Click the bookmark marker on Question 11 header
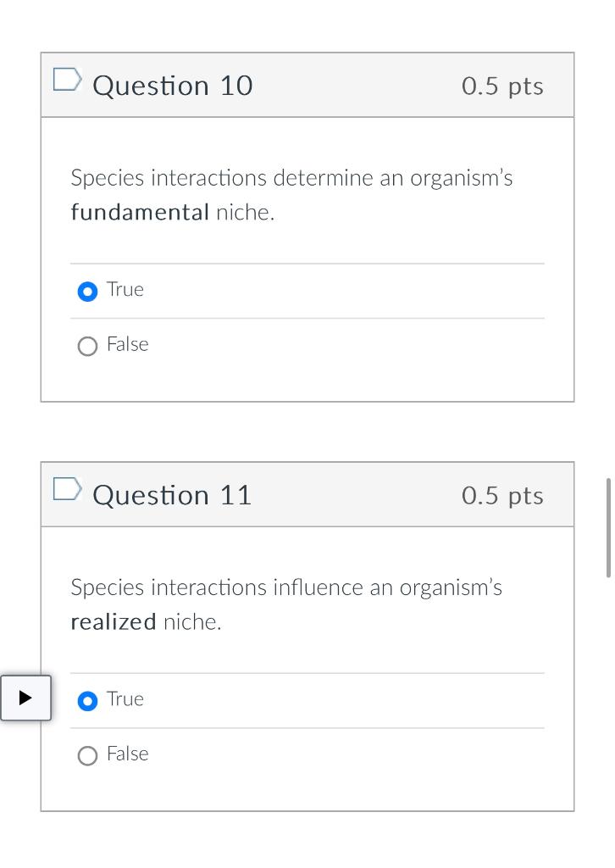615x868 pixels. (x=67, y=488)
